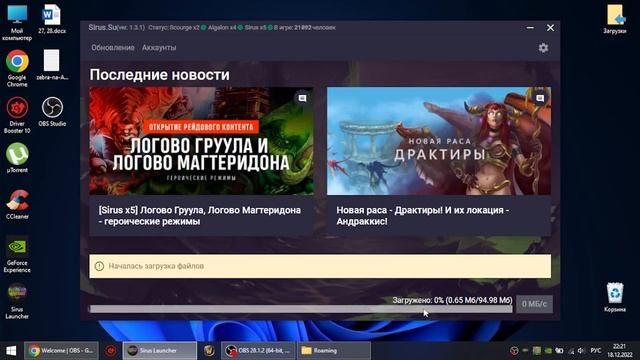640x360 pixels.
Task: Switch to Welcome | OBS Chrome taskbar window
Action: coord(61,351)
